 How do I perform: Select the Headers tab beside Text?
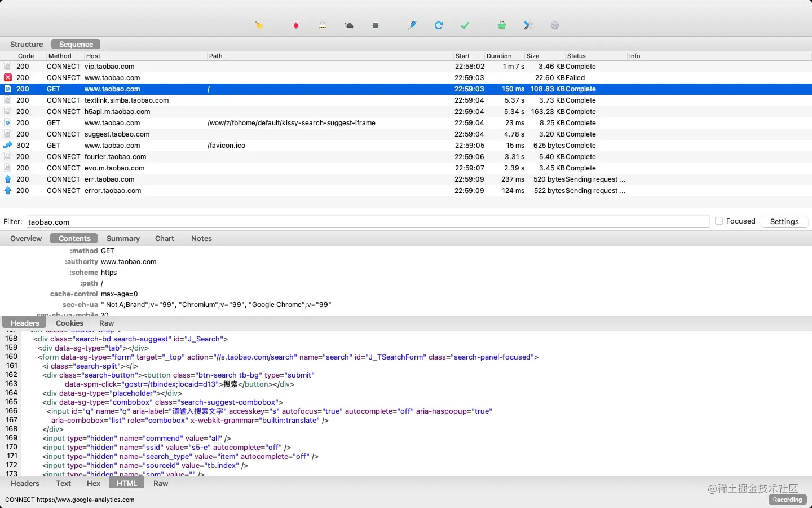[25, 484]
